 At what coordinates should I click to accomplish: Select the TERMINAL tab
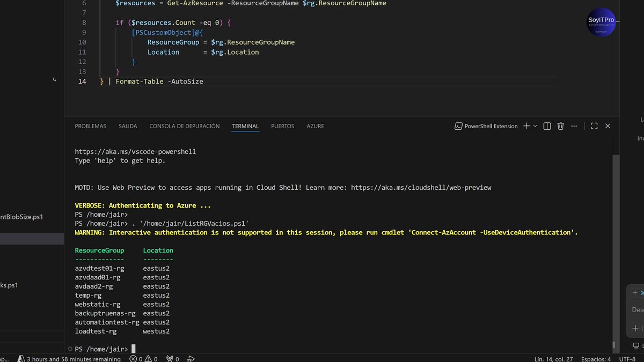pyautogui.click(x=245, y=126)
